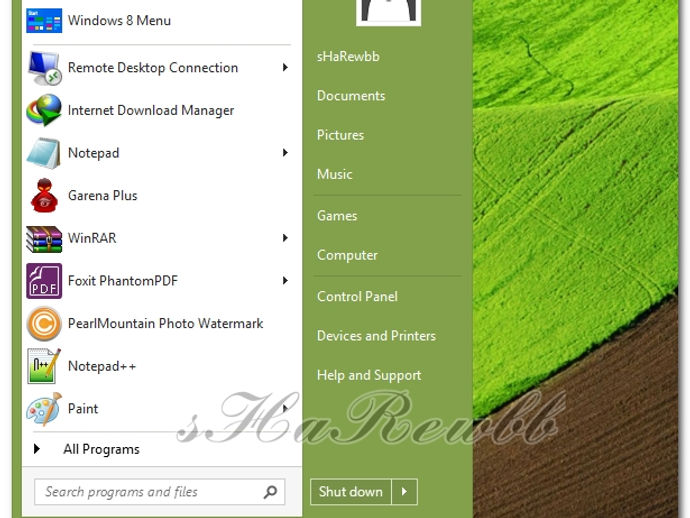Click the WinRAR stacked books icon
Viewport: 690px width, 518px height.
[44, 239]
